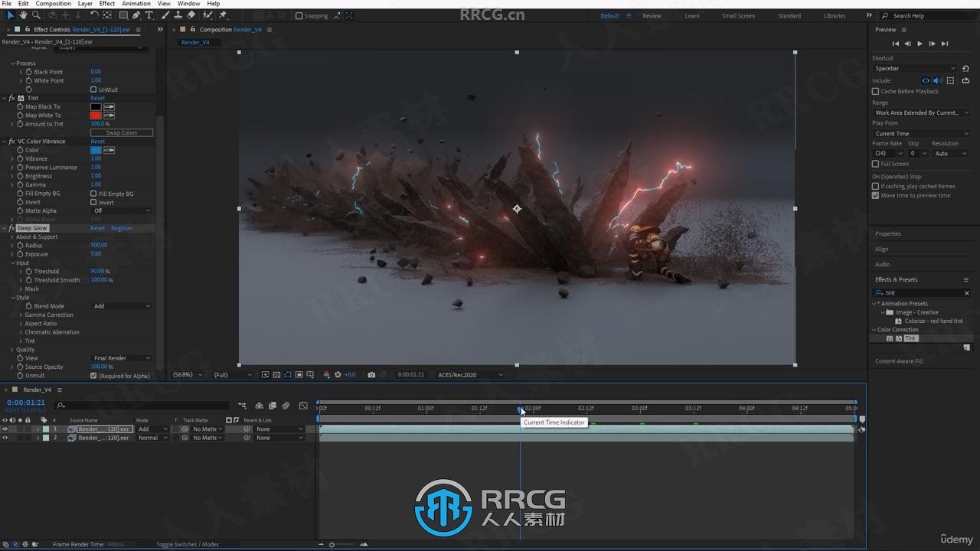Screen dimensions: 980x551
Task: Open the Composition menu
Action: tap(53, 4)
